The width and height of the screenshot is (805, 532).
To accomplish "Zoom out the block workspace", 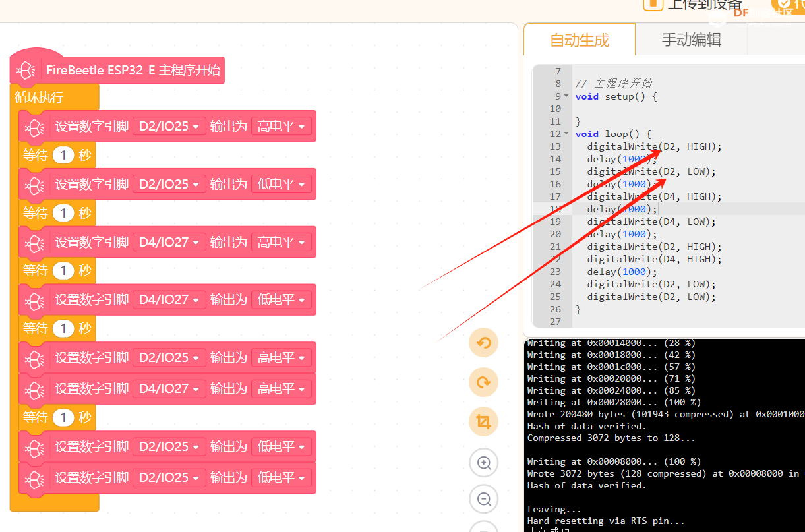I will (x=483, y=500).
